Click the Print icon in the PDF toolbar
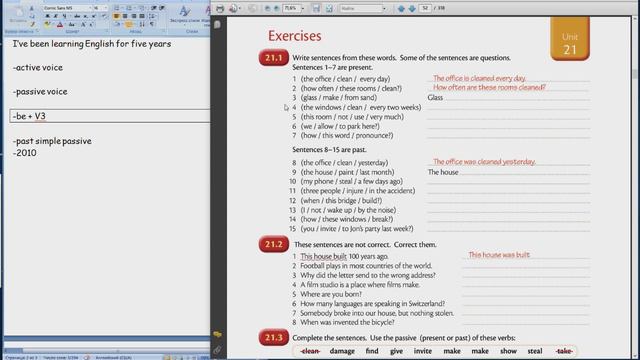This screenshot has width=640, height=360. click(220, 8)
